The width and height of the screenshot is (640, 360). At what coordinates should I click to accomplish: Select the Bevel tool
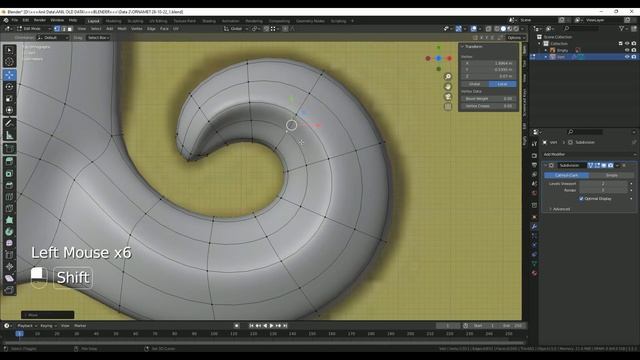[x=9, y=185]
